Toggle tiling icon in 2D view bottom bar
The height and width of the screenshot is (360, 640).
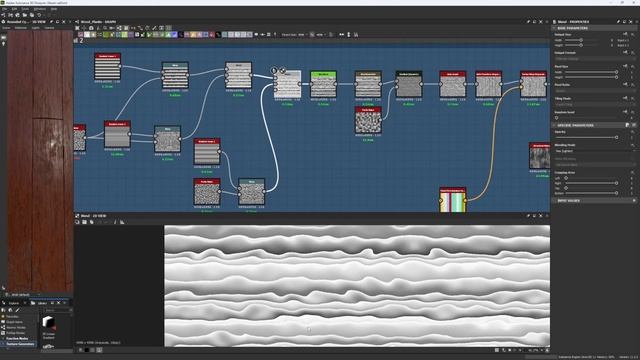point(497,350)
